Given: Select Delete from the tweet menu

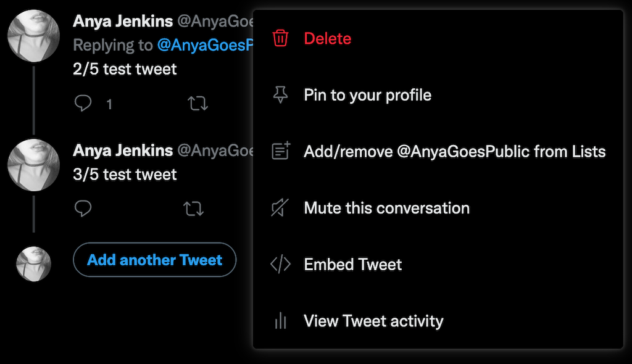Looking at the screenshot, I should point(327,38).
